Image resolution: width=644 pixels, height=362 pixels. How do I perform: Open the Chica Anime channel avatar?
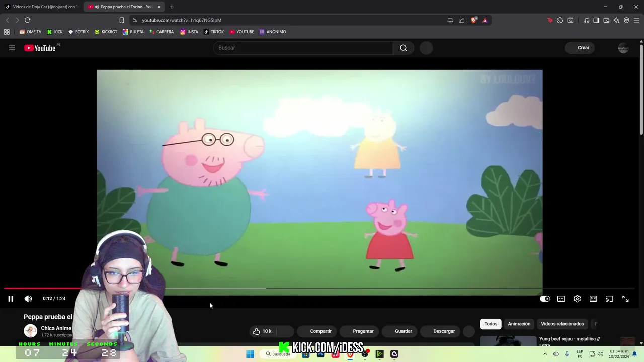coord(30,331)
